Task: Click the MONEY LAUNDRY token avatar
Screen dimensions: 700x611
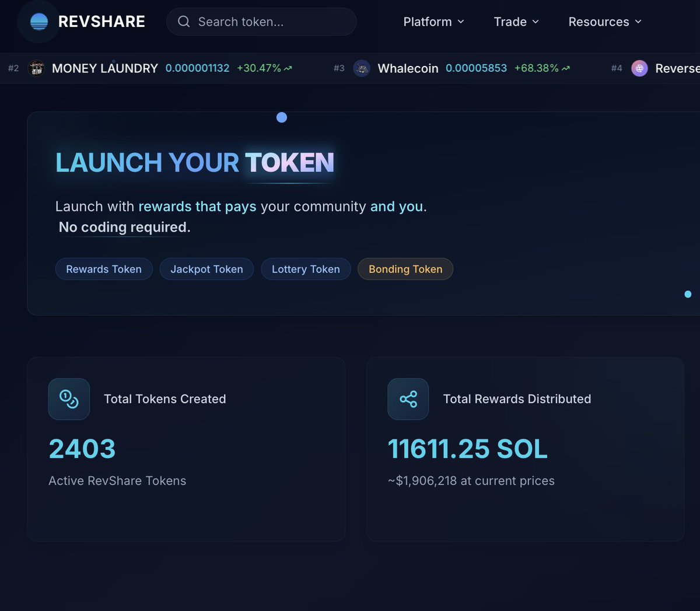Action: pos(36,68)
